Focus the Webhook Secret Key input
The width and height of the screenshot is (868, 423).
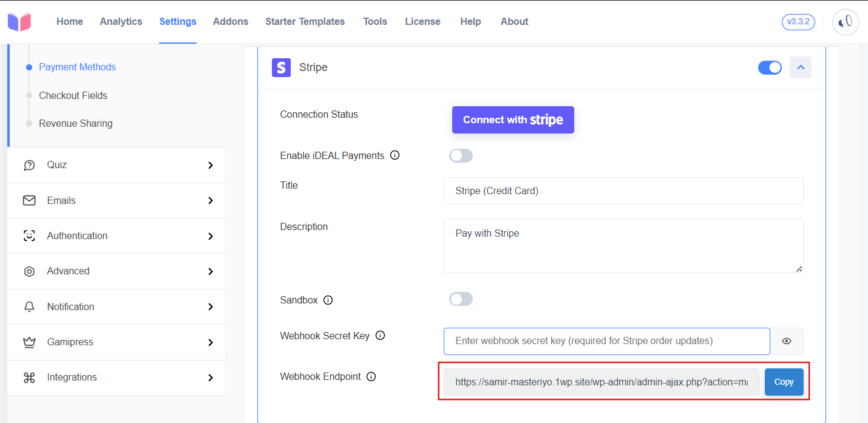point(607,341)
